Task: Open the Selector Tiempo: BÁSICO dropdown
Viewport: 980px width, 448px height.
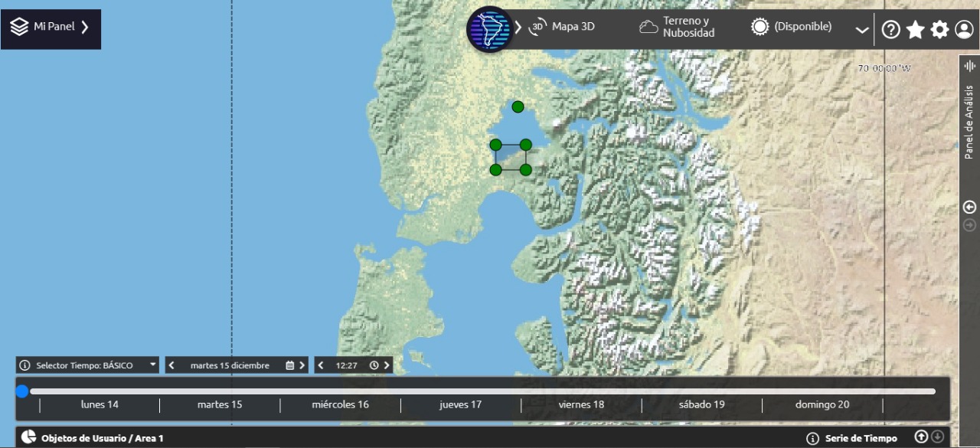Action: (x=87, y=365)
